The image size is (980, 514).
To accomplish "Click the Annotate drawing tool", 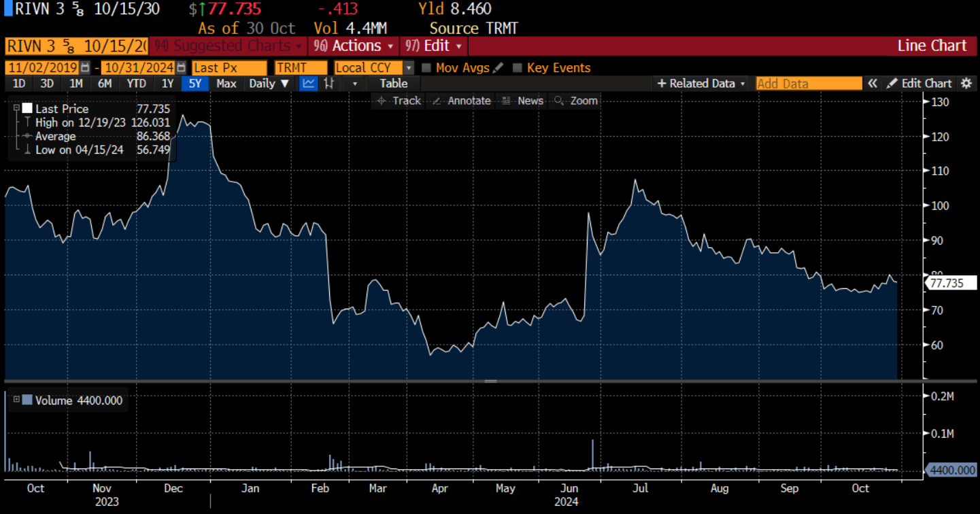I will (461, 101).
